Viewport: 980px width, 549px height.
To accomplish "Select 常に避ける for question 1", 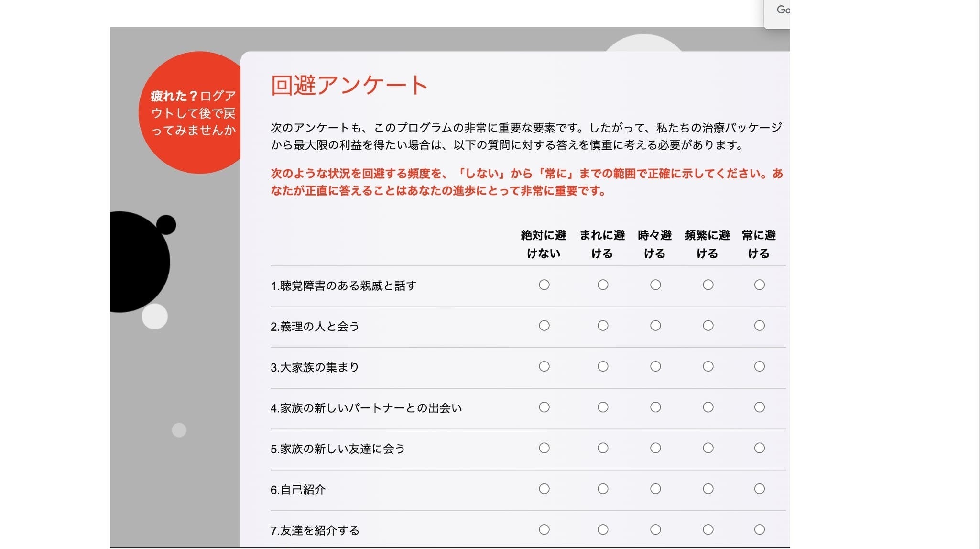I will (x=760, y=285).
